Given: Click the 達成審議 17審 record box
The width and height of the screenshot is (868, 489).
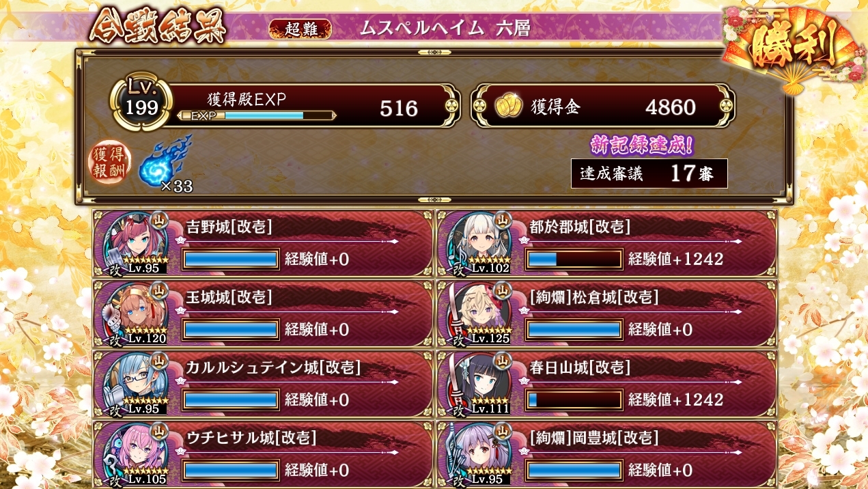Looking at the screenshot, I should pyautogui.click(x=649, y=173).
